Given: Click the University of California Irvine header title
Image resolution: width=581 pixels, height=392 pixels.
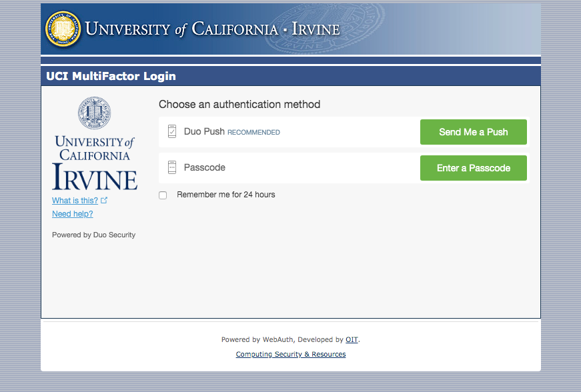Looking at the screenshot, I should 212,29.
